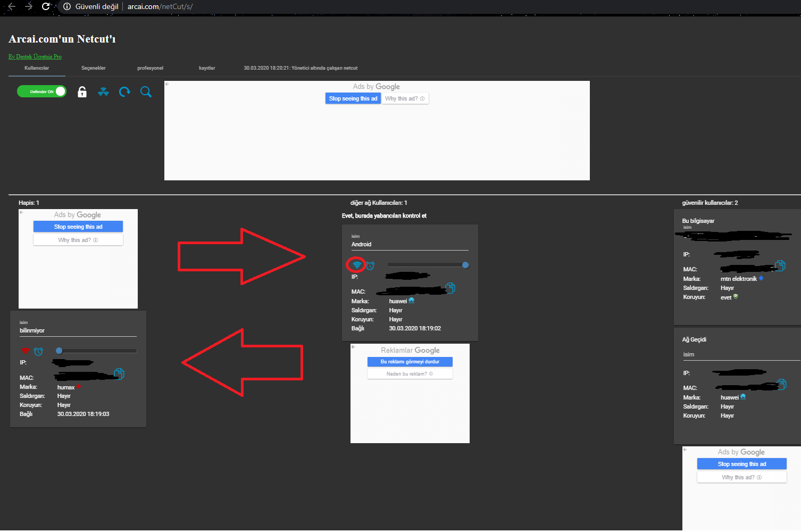
Task: Click the blue refresh arrow icon
Action: [x=124, y=92]
